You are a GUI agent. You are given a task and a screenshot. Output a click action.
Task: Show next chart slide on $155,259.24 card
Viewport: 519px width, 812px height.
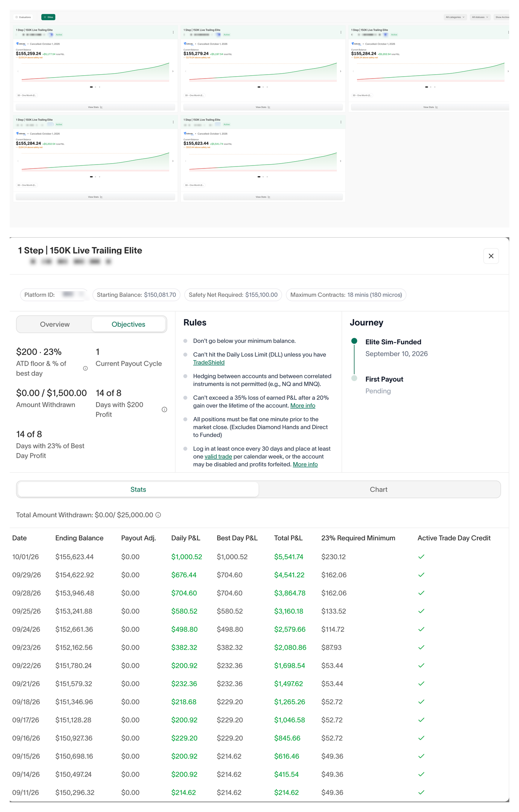pyautogui.click(x=173, y=71)
